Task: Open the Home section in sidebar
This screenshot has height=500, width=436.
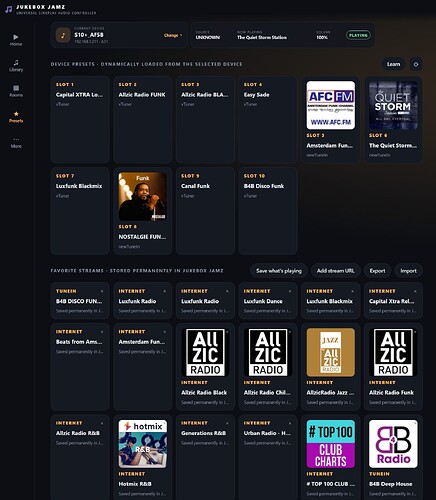Action: tap(16, 40)
